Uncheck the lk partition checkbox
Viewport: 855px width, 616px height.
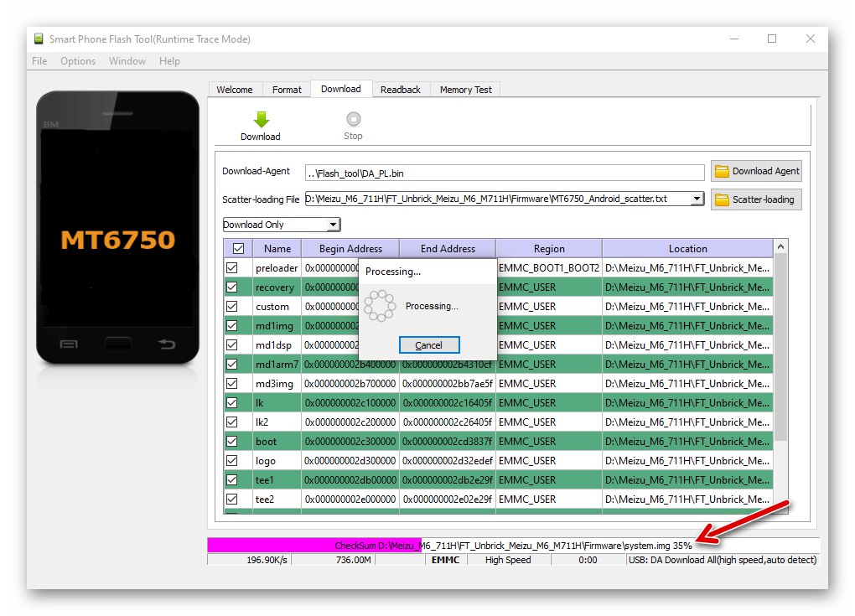(x=232, y=403)
